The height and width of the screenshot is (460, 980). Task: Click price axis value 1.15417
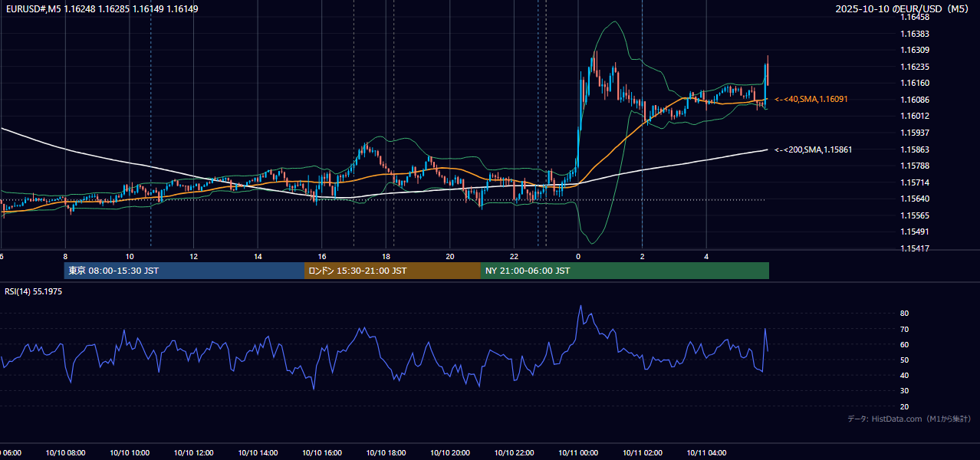click(x=915, y=248)
